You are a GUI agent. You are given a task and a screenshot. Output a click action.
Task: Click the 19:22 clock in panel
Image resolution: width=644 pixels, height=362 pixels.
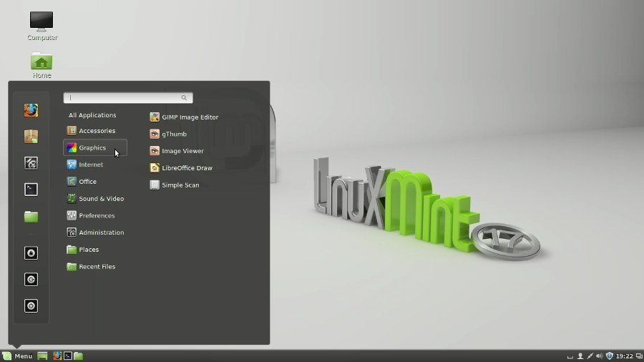click(x=624, y=356)
